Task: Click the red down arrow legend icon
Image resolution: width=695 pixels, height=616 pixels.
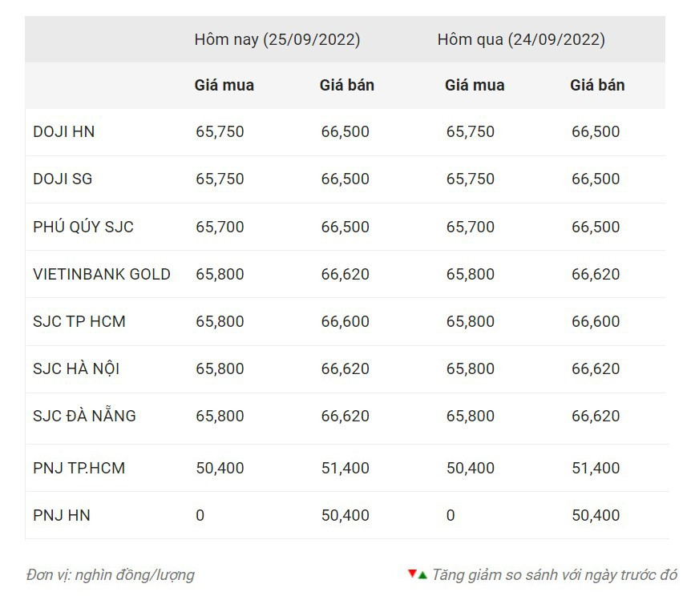Action: 412,574
